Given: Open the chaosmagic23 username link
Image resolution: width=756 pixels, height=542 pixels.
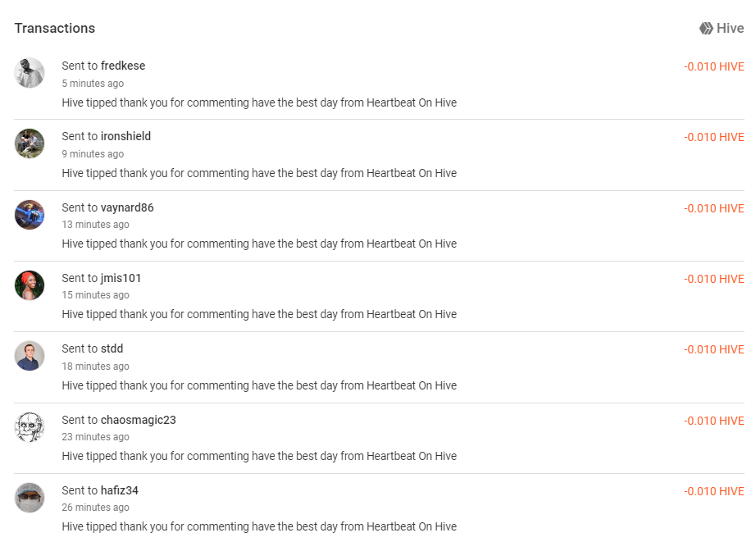Looking at the screenshot, I should 139,420.
